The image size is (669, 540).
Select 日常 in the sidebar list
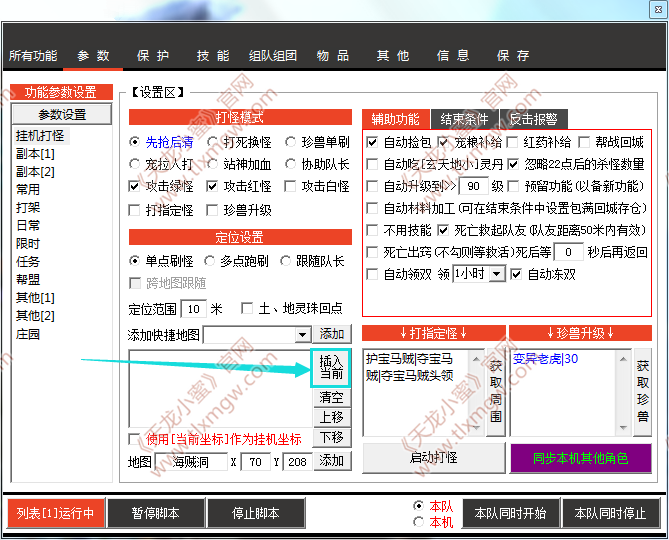coord(28,225)
